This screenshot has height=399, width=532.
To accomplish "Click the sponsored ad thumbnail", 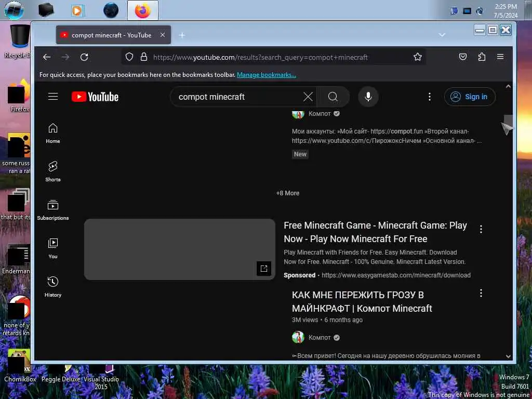I will [179, 249].
